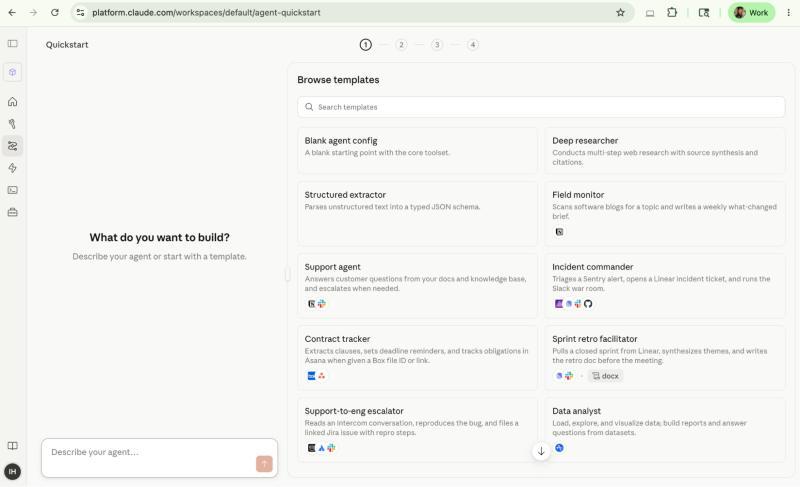This screenshot has height=487, width=800.
Task: Open the lightning bolt icon in sidebar
Action: pyautogui.click(x=13, y=168)
